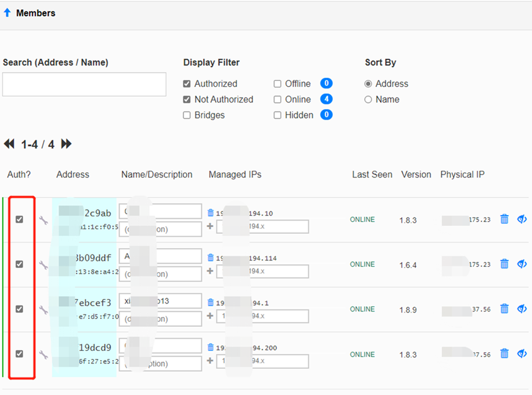Screen dimensions: 532x395
Task: Enable the Offline display filter
Action: (x=278, y=84)
